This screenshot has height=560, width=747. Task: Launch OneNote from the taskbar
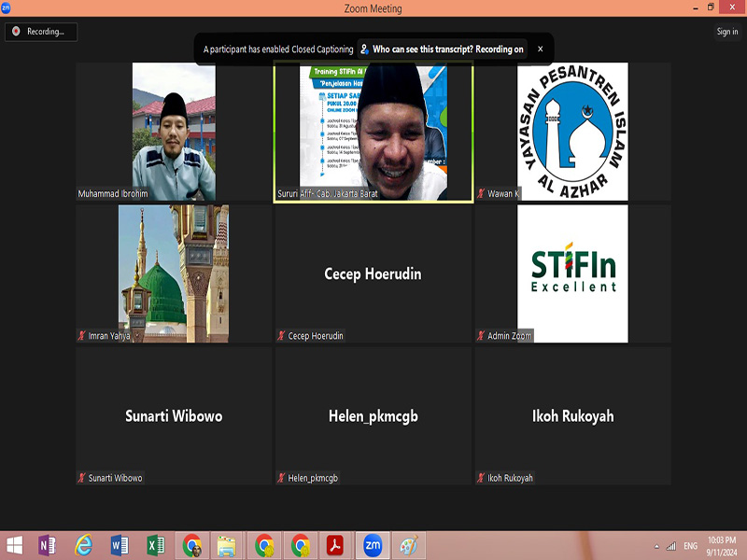point(47,545)
